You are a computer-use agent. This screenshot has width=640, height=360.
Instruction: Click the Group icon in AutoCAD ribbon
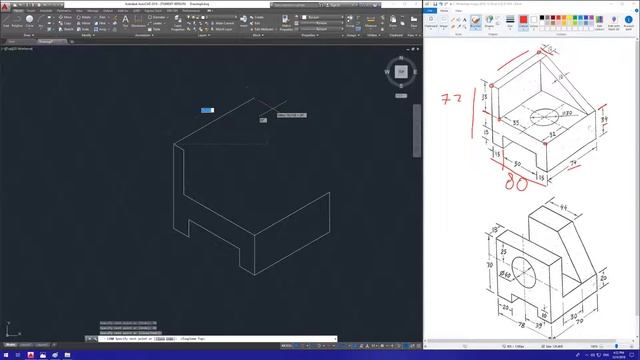(x=350, y=20)
